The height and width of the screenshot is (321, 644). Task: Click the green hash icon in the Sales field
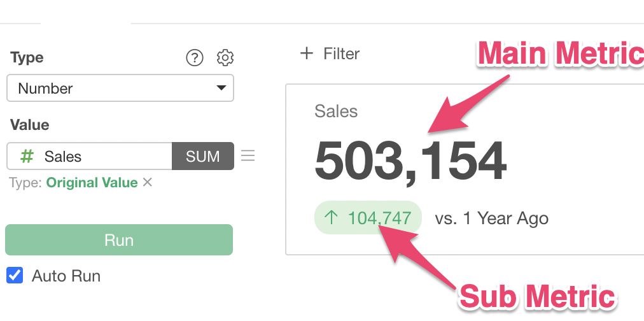27,156
